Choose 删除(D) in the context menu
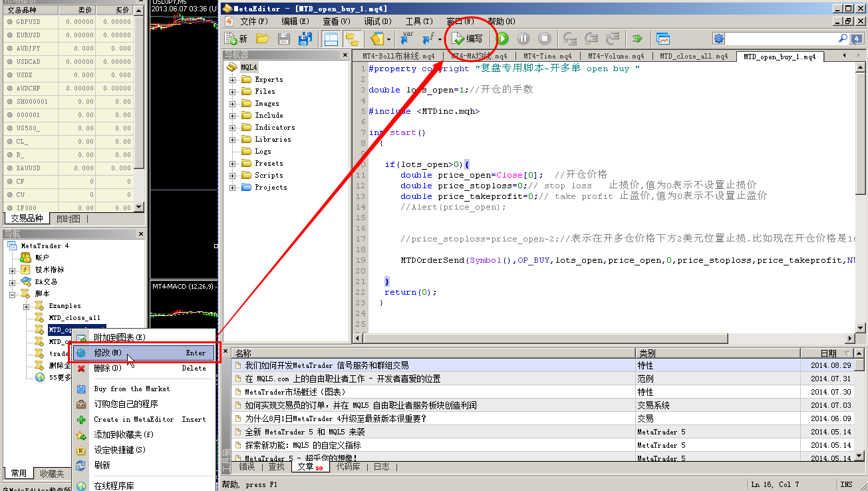 click(145, 368)
